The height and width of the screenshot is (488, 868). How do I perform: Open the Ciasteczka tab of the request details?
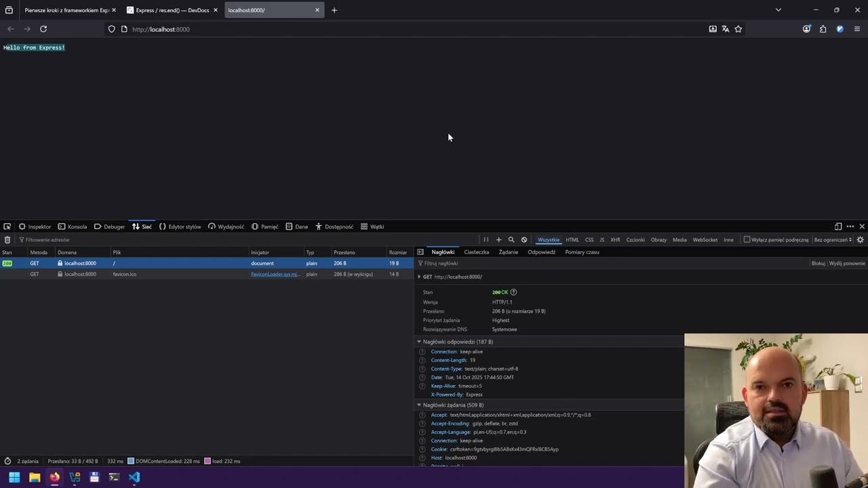click(476, 252)
